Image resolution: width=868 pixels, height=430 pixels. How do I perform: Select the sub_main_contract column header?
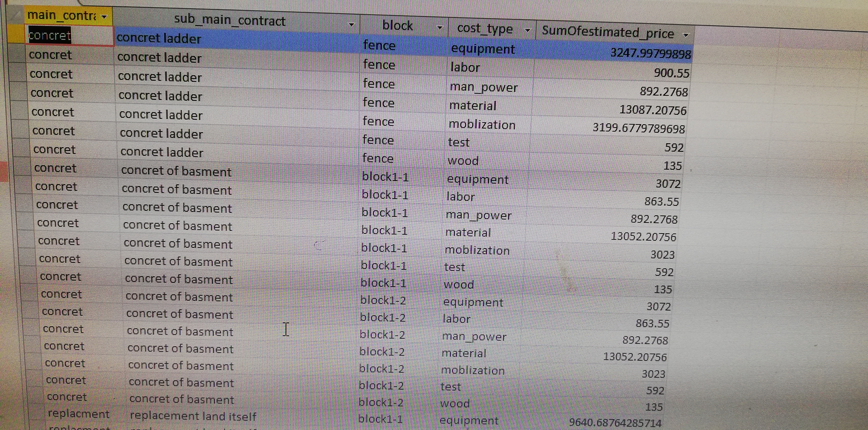pyautogui.click(x=230, y=20)
